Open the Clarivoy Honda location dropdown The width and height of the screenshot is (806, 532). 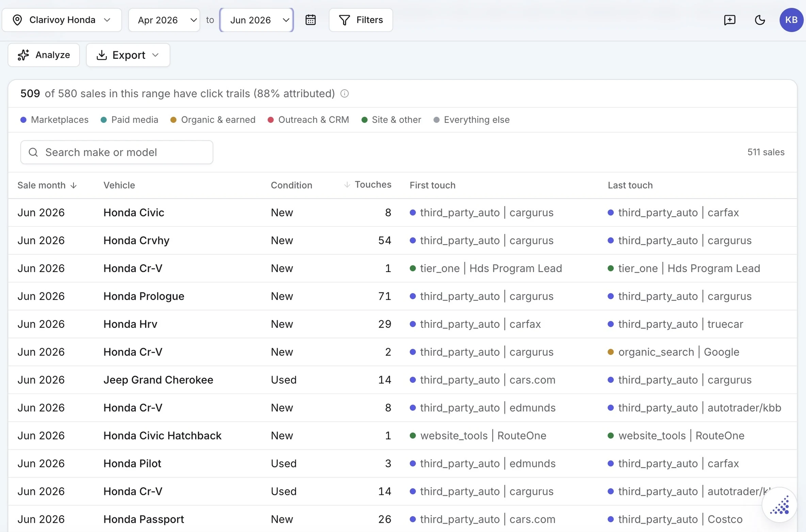click(62, 20)
